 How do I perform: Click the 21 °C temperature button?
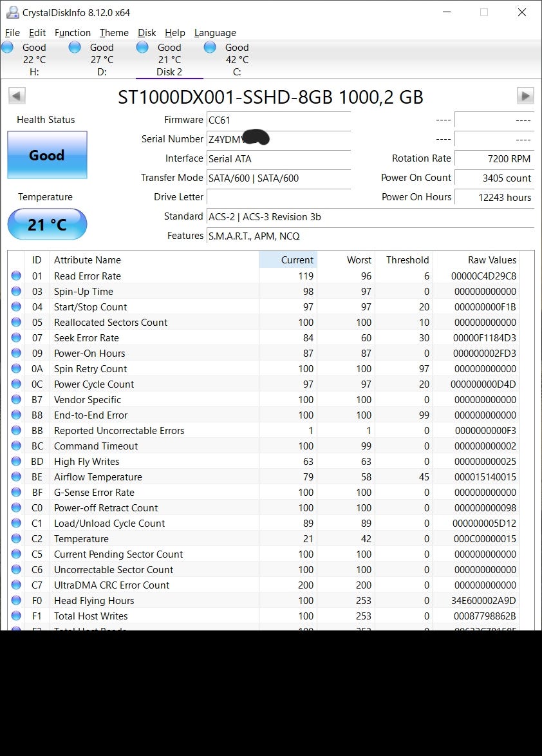coord(47,224)
